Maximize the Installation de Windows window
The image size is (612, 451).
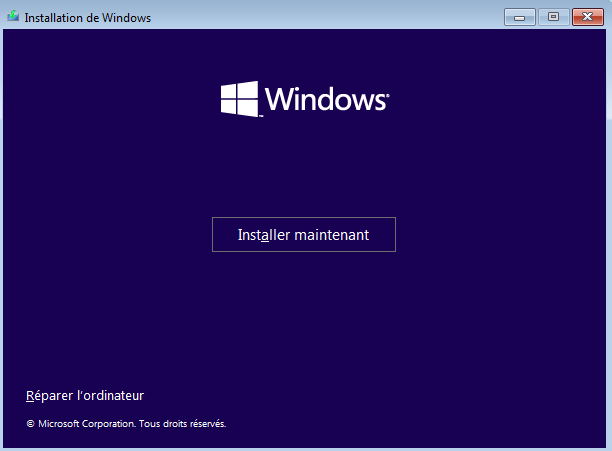coord(553,17)
